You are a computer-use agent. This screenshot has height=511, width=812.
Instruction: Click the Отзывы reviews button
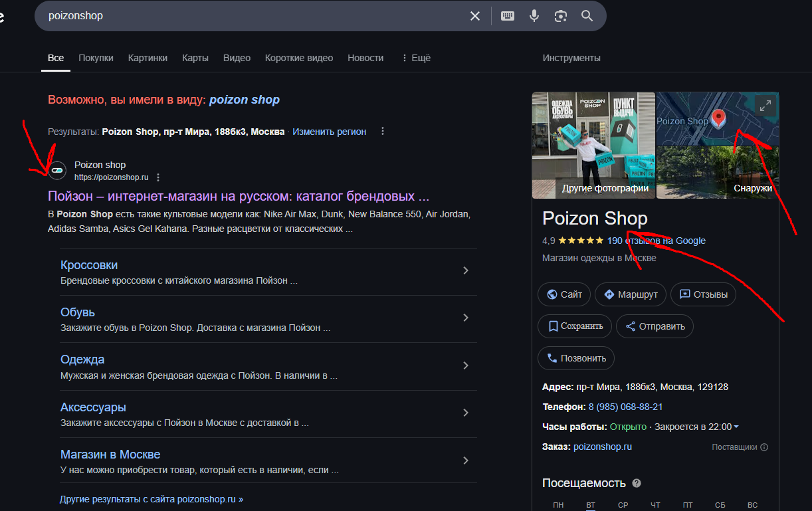(703, 294)
